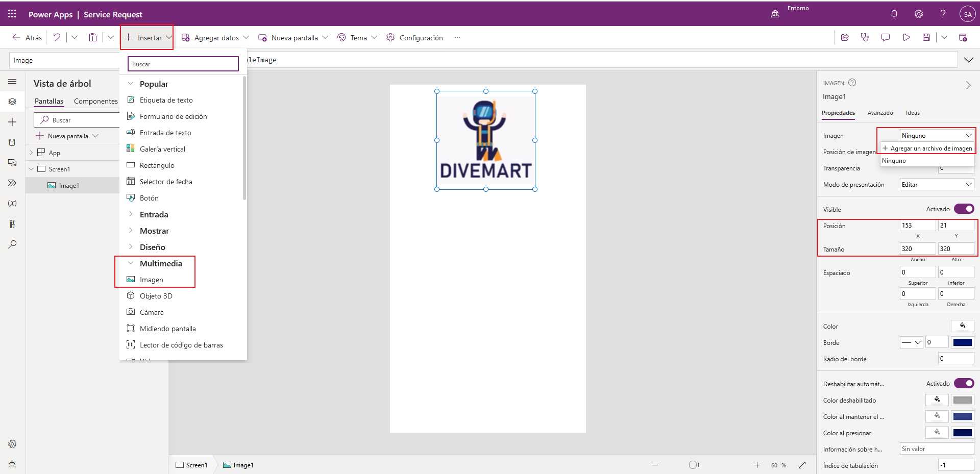Click Nueva pantalla in tree view

coord(67,136)
